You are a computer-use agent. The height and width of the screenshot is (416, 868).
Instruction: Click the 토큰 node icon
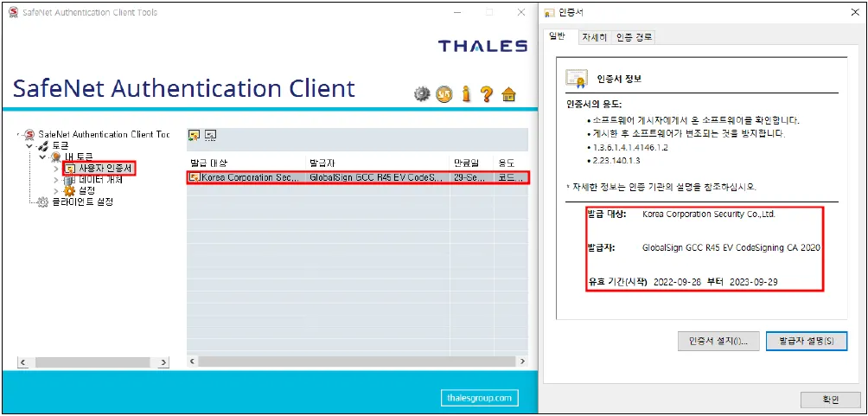click(42, 145)
